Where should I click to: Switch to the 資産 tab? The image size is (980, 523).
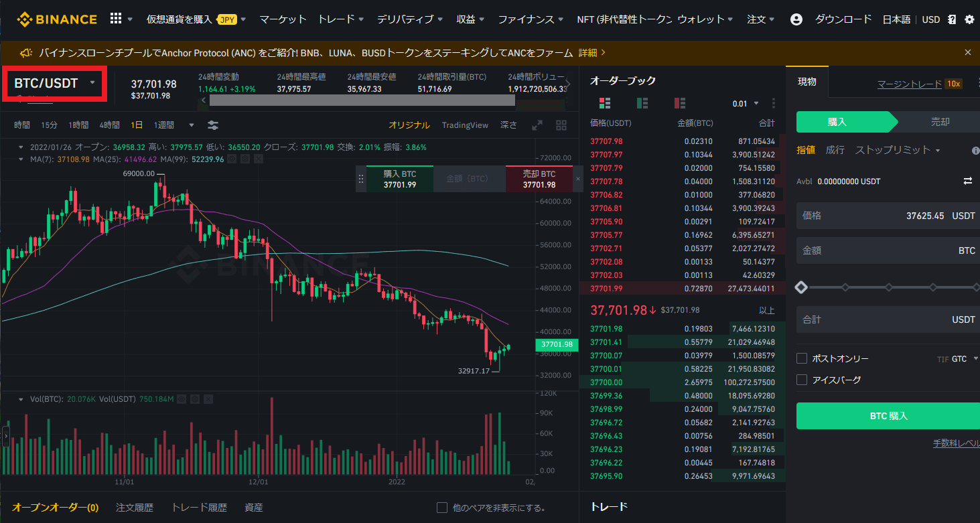tap(254, 508)
